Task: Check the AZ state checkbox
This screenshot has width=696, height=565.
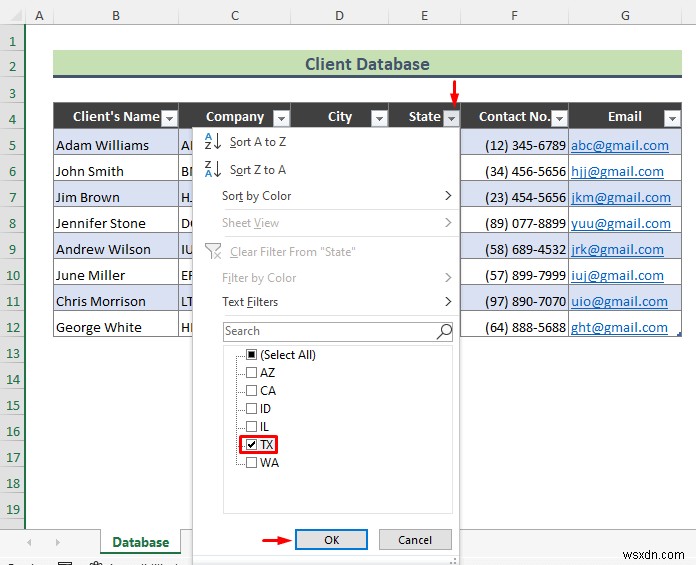Action: 251,372
